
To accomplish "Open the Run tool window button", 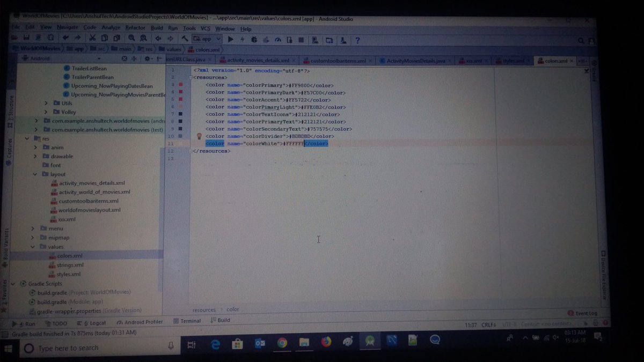I will tap(24, 323).
